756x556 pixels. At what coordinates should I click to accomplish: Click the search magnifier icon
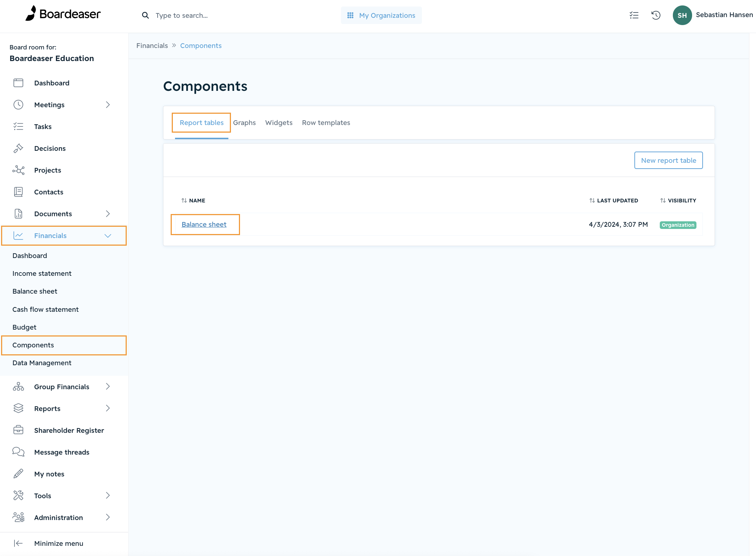click(x=145, y=15)
